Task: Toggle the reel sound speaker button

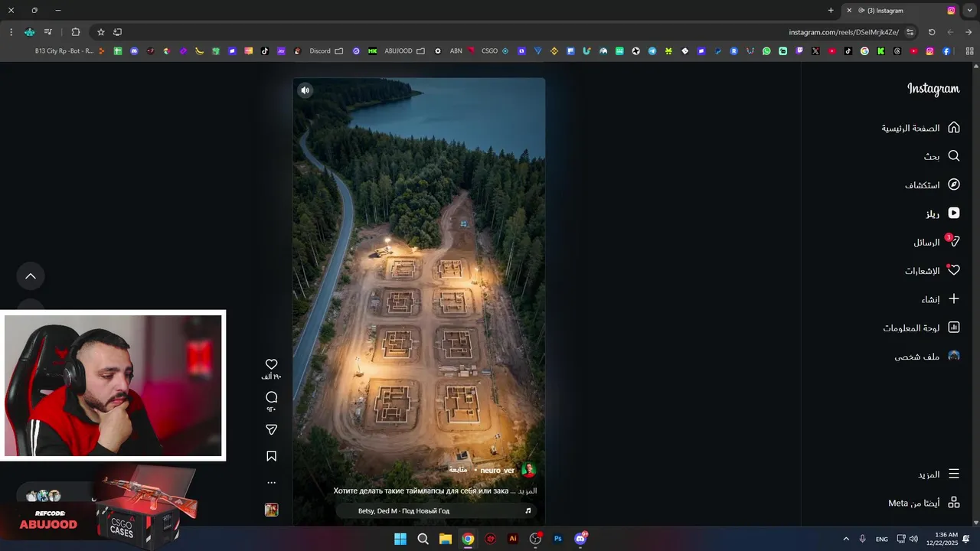Action: coord(305,90)
